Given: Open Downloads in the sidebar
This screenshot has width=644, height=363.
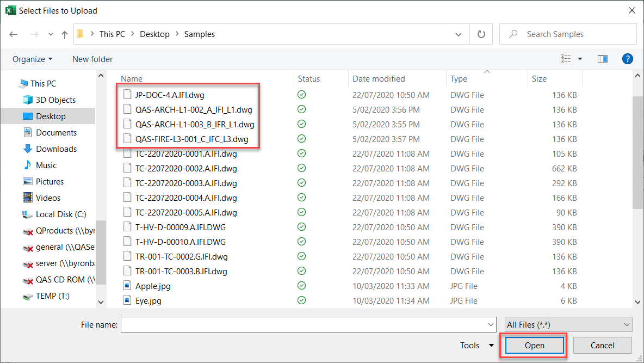Looking at the screenshot, I should pyautogui.click(x=50, y=149).
